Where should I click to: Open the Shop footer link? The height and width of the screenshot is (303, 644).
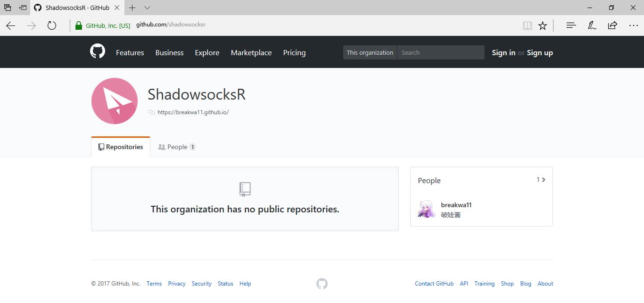coord(507,284)
